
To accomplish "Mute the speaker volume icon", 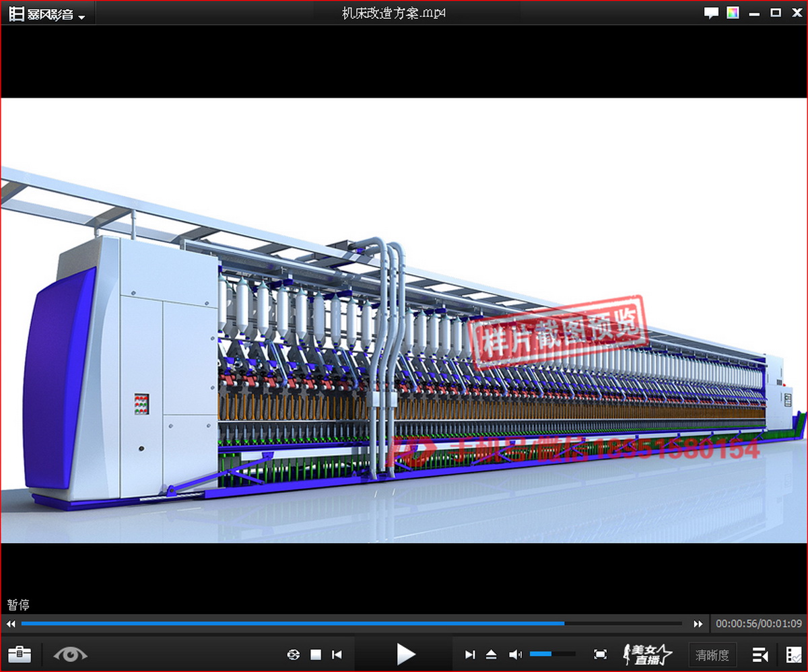I will 515,654.
